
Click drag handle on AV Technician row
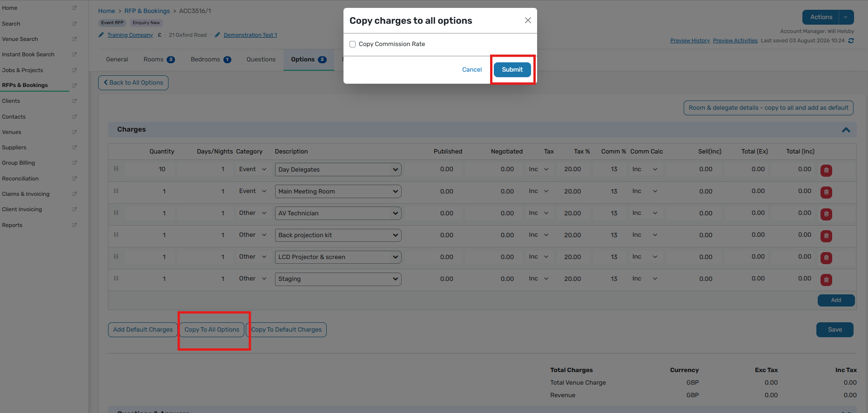[x=116, y=213]
